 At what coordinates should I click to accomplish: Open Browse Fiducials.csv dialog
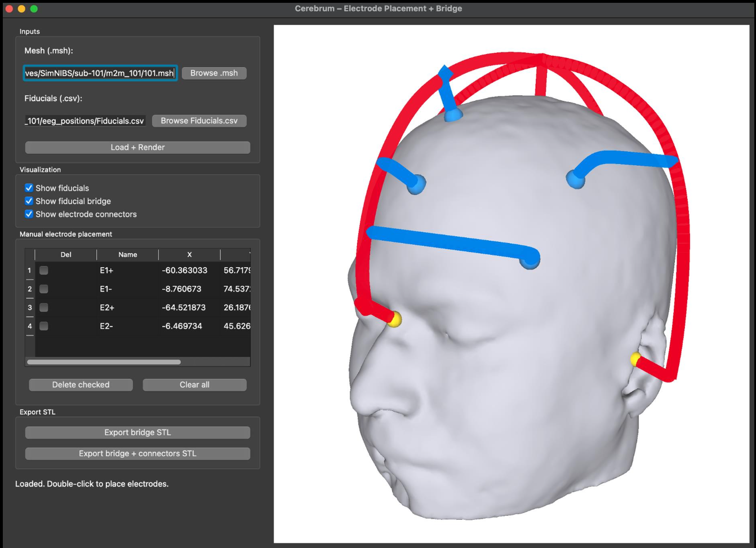199,120
